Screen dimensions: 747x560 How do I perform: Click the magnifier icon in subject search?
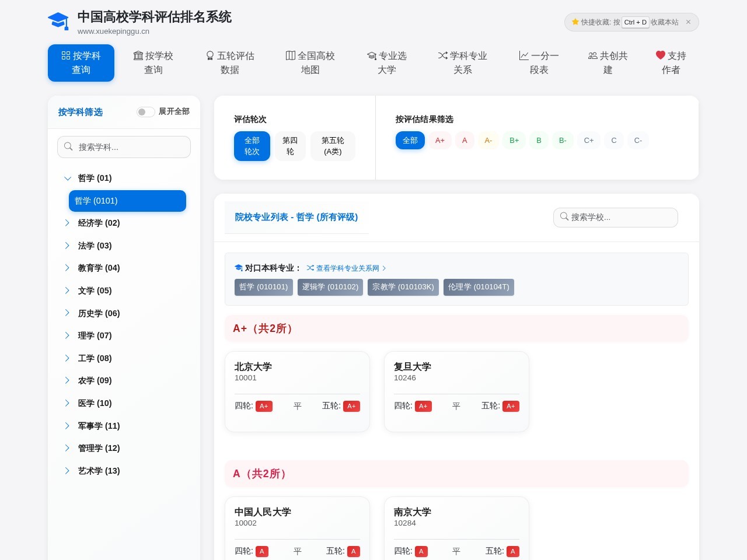point(68,146)
